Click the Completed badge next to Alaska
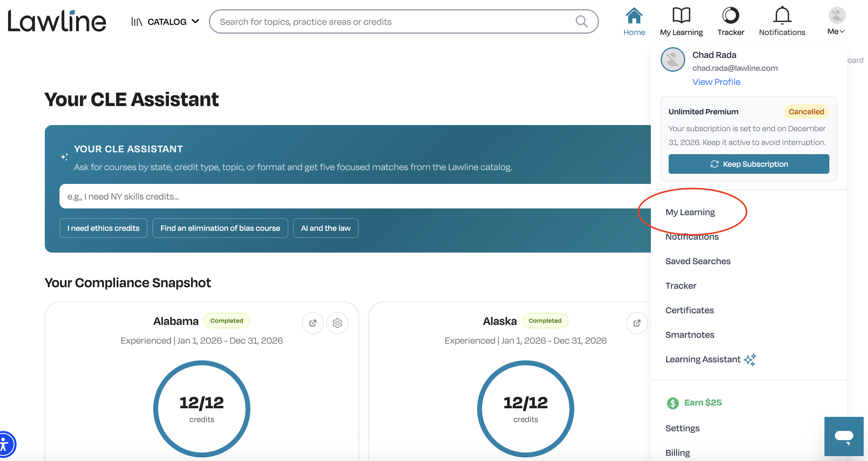This screenshot has width=868, height=461. tap(545, 321)
